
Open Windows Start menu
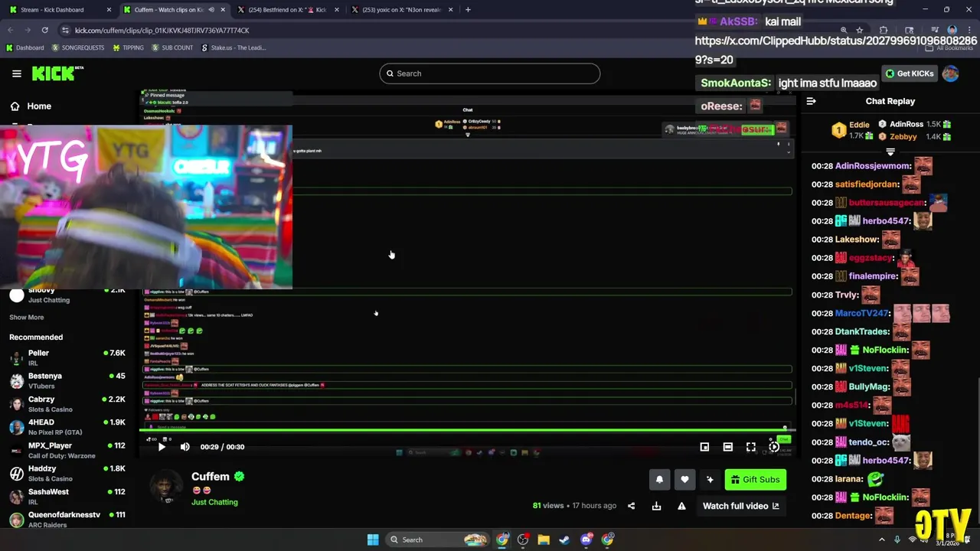(373, 540)
